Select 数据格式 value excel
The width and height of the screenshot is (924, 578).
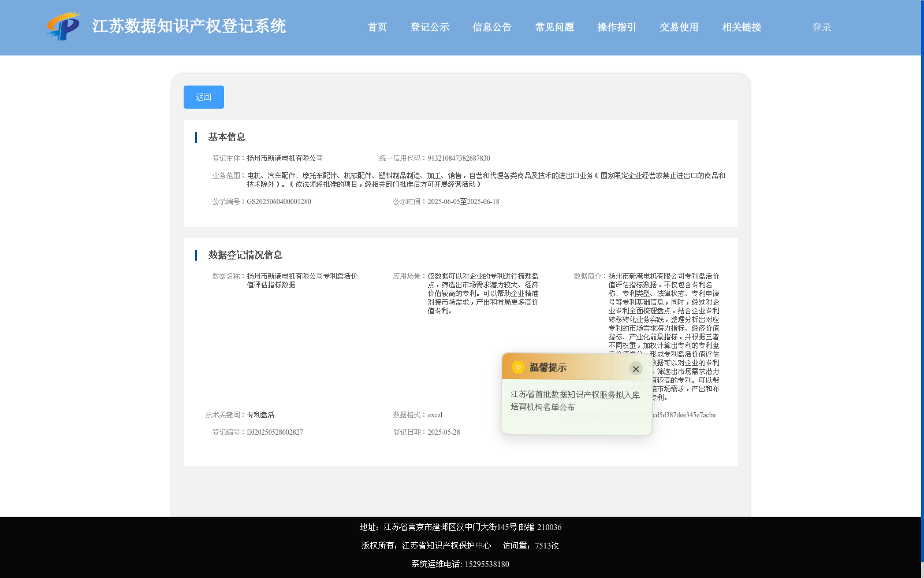[x=435, y=415]
